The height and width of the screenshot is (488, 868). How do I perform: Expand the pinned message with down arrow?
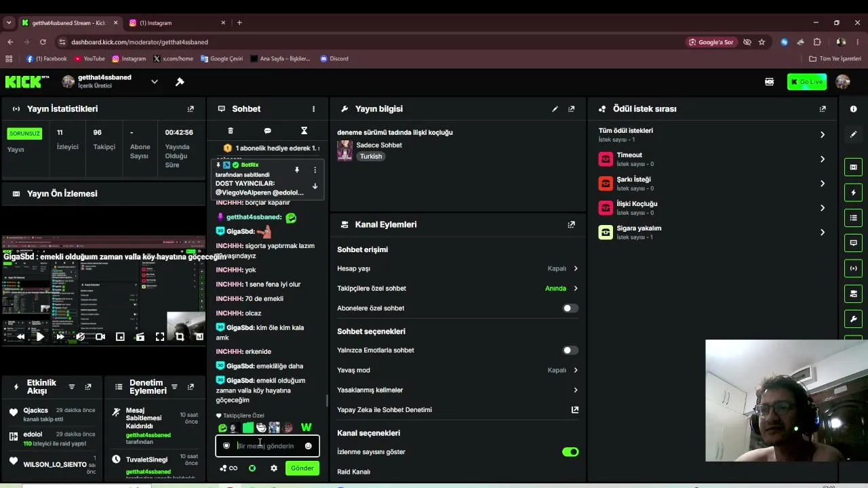(x=315, y=186)
